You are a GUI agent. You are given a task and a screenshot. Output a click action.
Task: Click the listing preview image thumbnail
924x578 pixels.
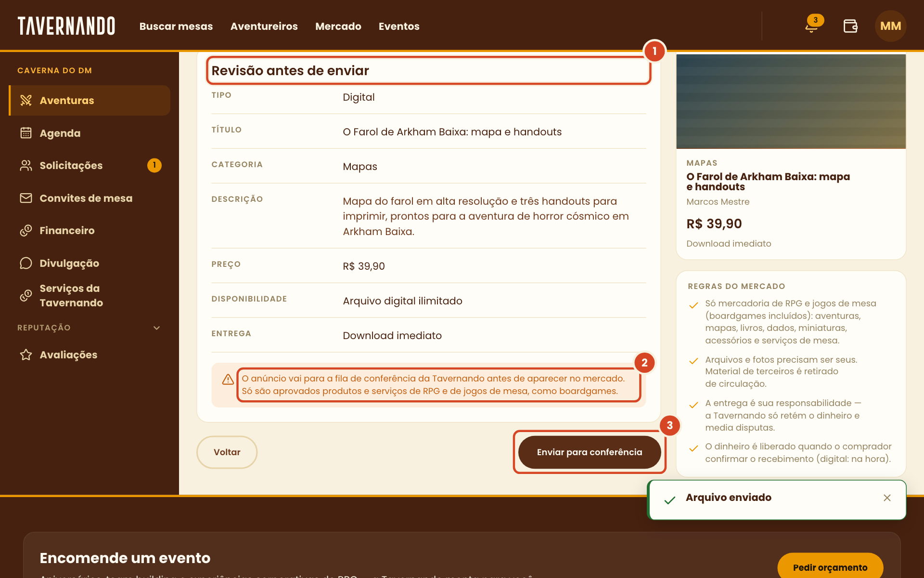(791, 101)
